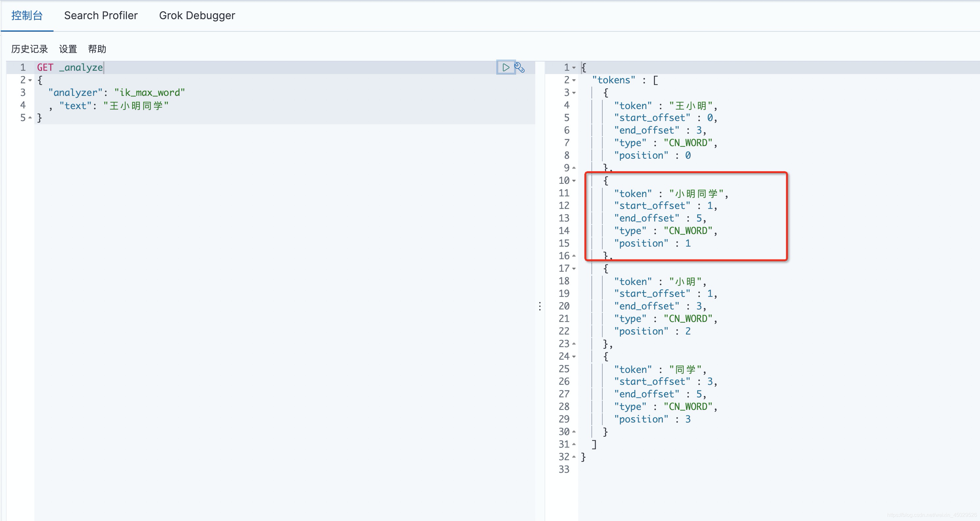The width and height of the screenshot is (980, 521).
Task: Toggle fold arrow at editor line 5
Action: [x=30, y=118]
